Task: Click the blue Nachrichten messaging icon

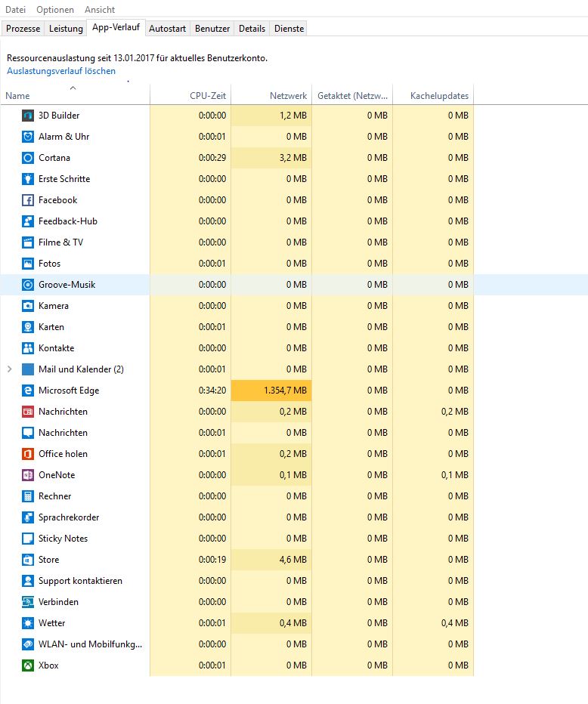Action: [28, 432]
